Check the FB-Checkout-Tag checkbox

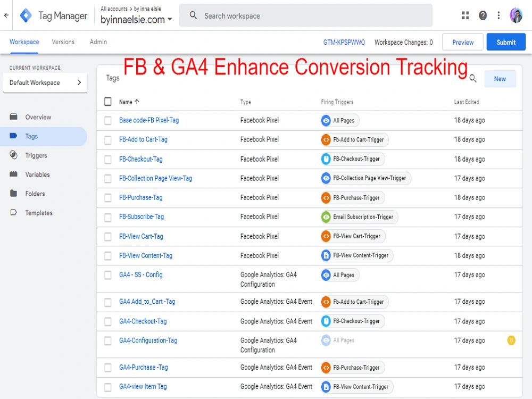[107, 159]
